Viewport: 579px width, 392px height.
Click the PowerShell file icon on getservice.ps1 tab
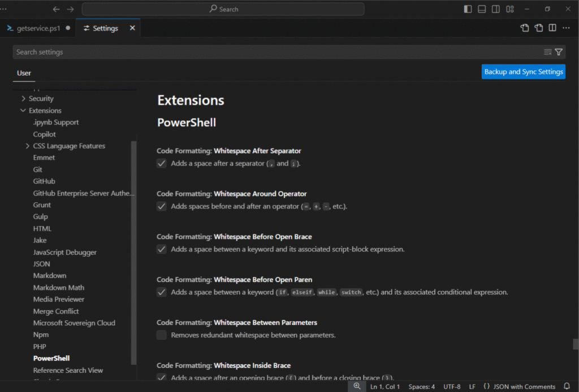(x=10, y=28)
